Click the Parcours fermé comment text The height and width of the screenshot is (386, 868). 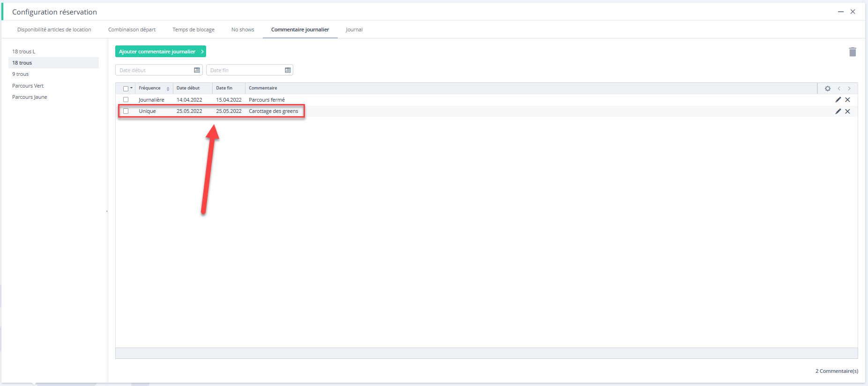pos(267,100)
